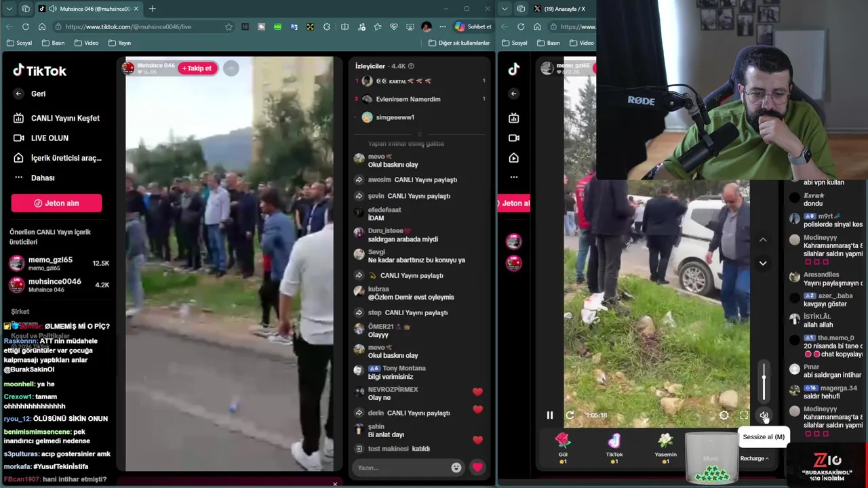Open the TikTok logo home link, left window
Screen dimensions: 868x488
point(39,70)
